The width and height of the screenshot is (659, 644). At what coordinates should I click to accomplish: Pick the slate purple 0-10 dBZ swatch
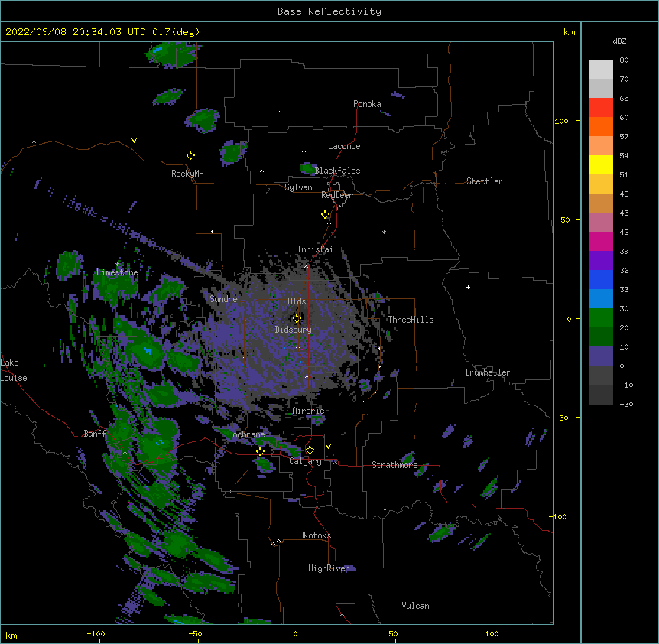601,356
